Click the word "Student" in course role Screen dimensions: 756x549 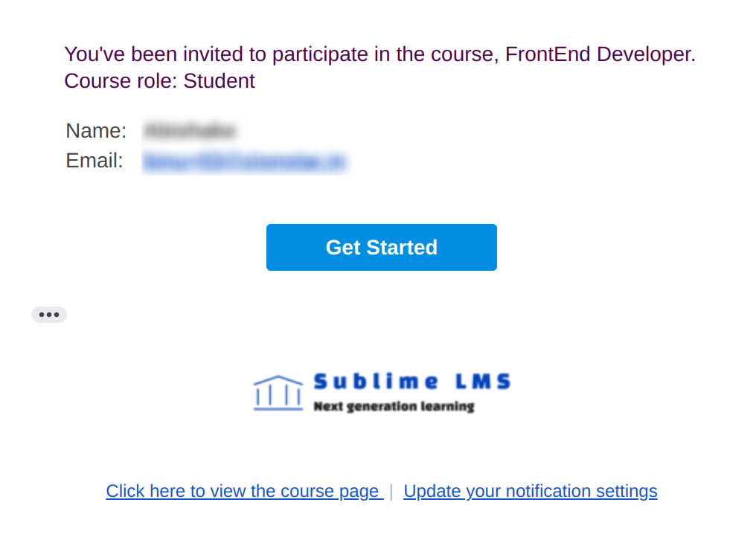point(219,81)
